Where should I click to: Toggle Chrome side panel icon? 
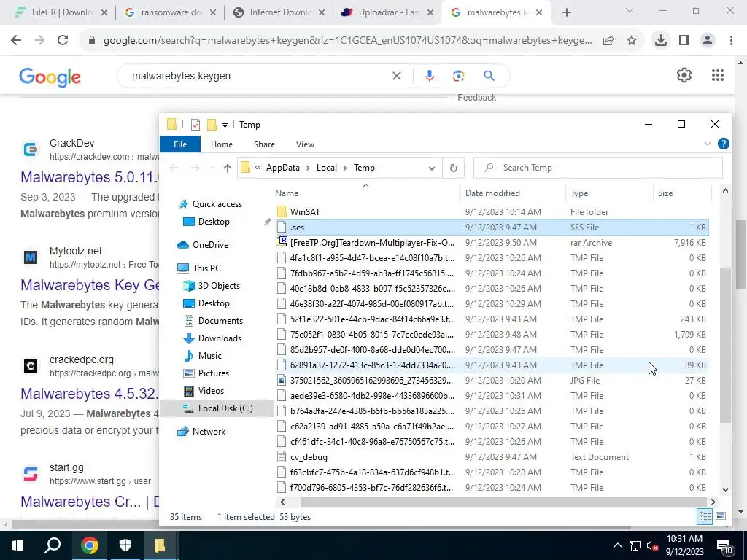coord(684,41)
